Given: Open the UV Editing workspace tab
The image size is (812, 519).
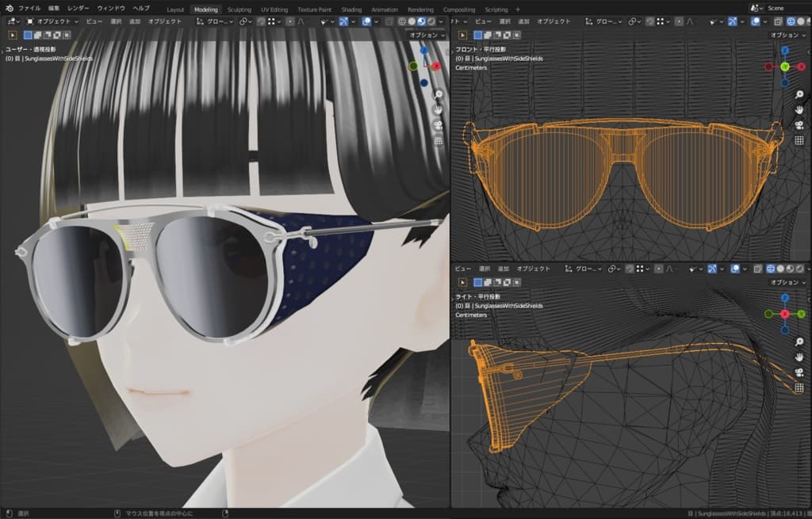Looking at the screenshot, I should tap(274, 10).
